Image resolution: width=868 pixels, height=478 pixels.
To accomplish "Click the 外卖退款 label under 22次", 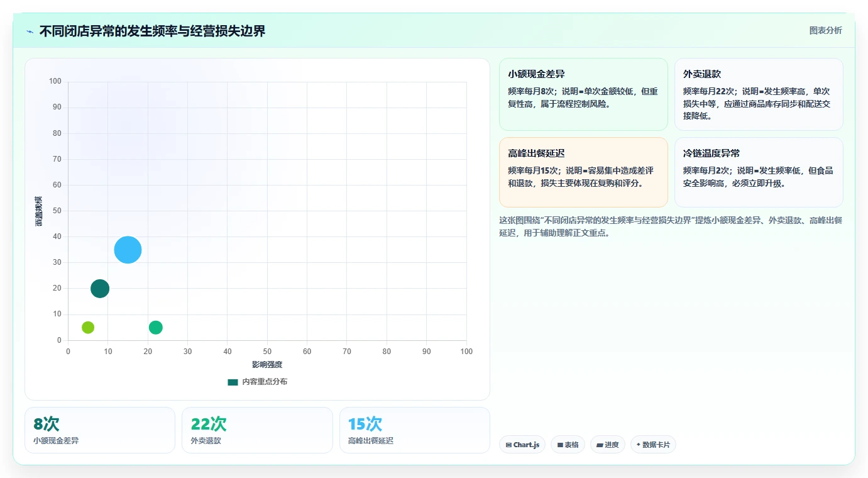I will (206, 441).
